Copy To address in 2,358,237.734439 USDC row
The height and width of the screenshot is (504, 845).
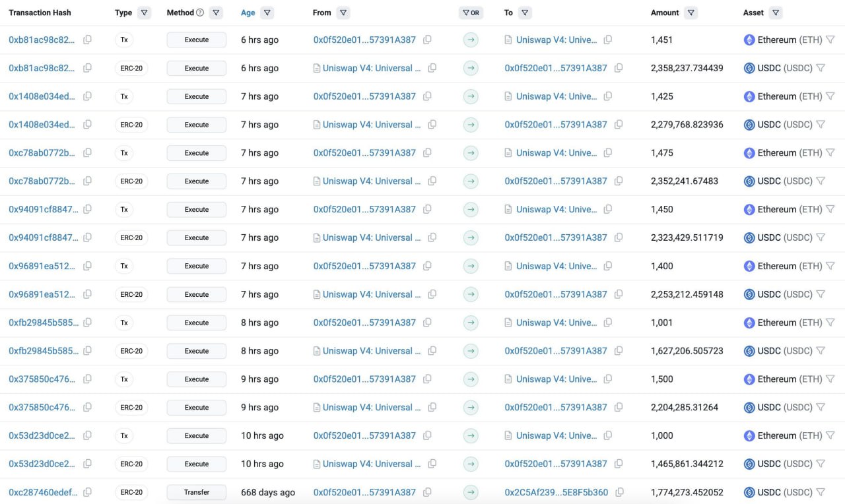[x=619, y=68]
